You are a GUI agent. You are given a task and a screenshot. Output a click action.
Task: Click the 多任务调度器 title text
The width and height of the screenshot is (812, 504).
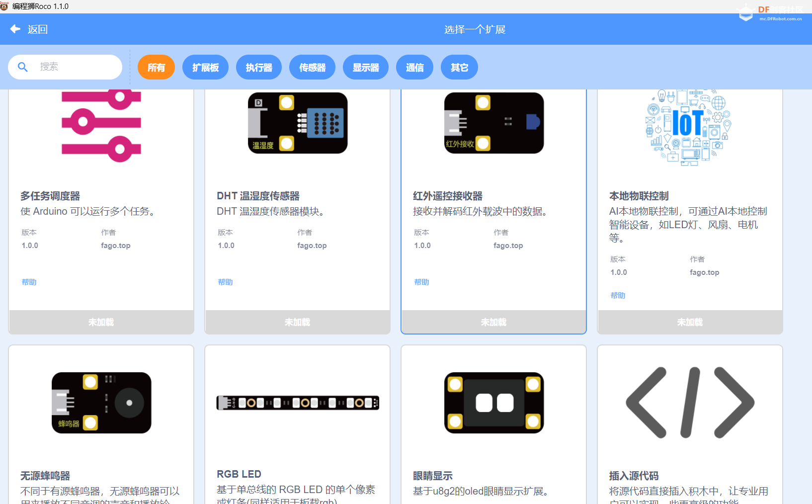click(50, 196)
